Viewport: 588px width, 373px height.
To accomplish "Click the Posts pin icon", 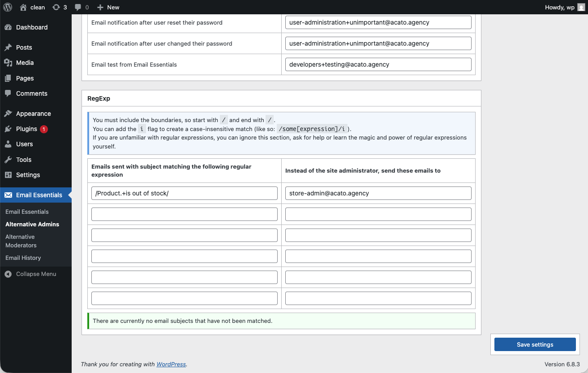I will coord(8,47).
